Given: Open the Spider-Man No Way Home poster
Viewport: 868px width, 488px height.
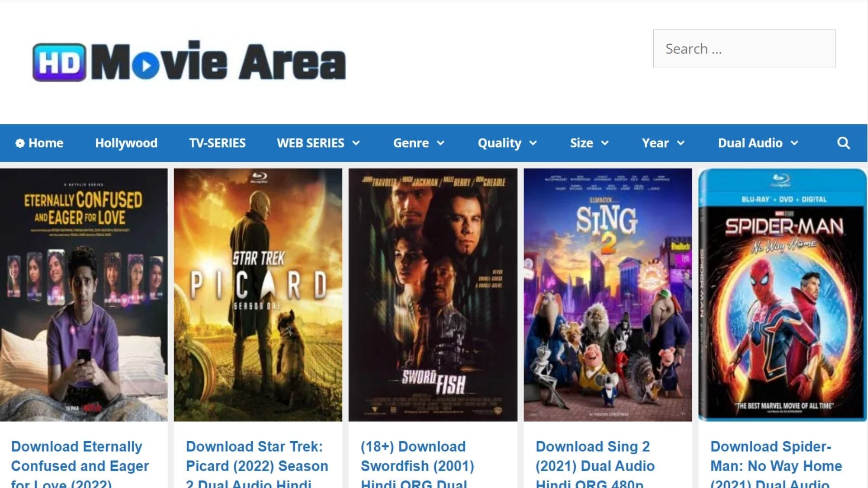Looking at the screenshot, I should pos(782,295).
